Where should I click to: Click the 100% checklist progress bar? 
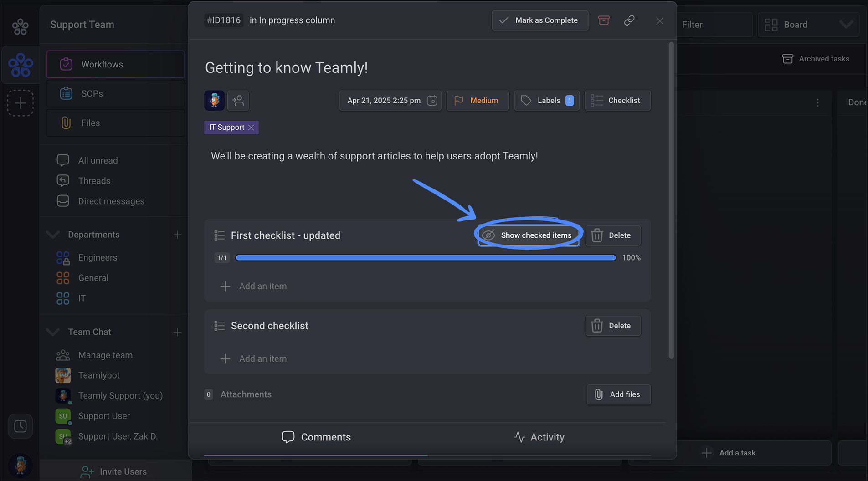tap(426, 258)
